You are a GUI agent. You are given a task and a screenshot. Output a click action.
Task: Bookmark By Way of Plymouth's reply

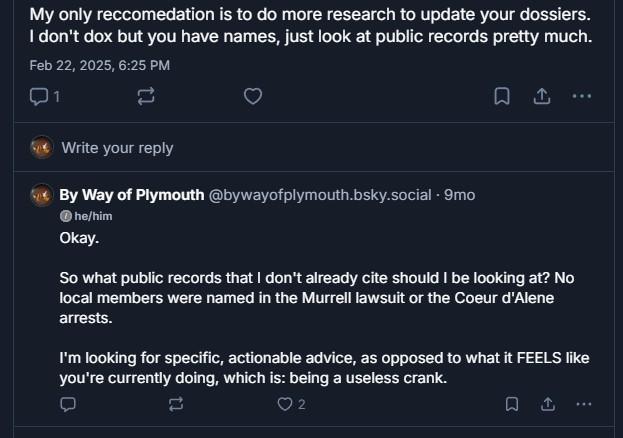[511, 404]
